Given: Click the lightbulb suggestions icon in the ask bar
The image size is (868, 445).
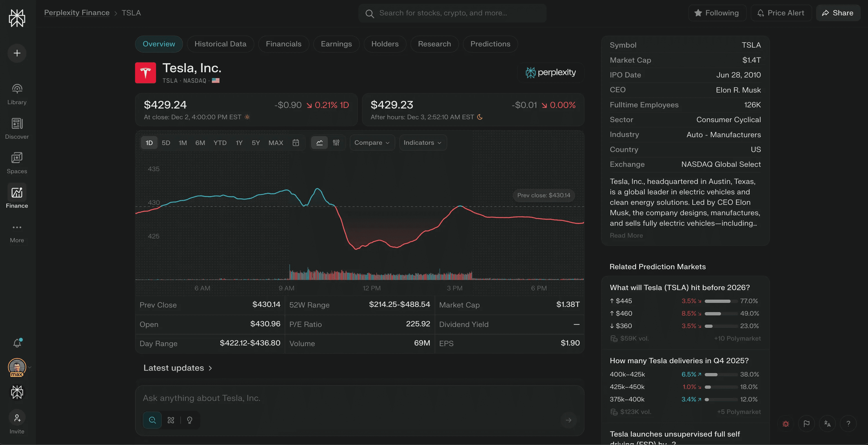Looking at the screenshot, I should tap(190, 420).
